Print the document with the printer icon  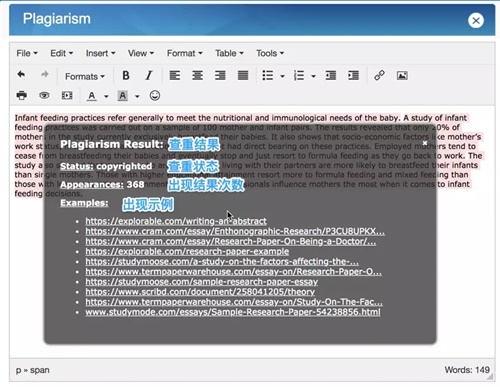click(22, 96)
